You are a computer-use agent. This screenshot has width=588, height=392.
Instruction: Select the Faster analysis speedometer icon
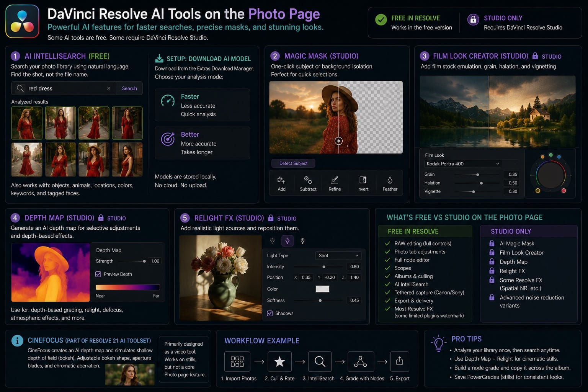168,100
